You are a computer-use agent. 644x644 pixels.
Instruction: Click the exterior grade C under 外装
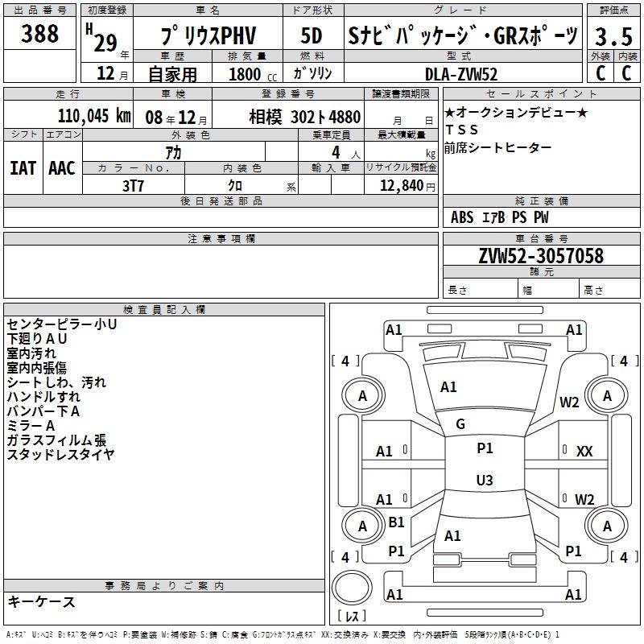pos(601,73)
